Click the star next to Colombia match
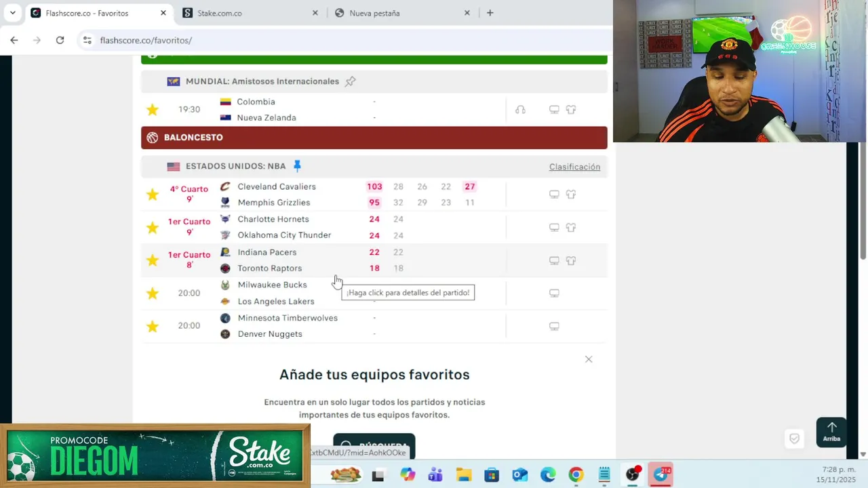Image resolution: width=868 pixels, height=488 pixels. pos(153,110)
